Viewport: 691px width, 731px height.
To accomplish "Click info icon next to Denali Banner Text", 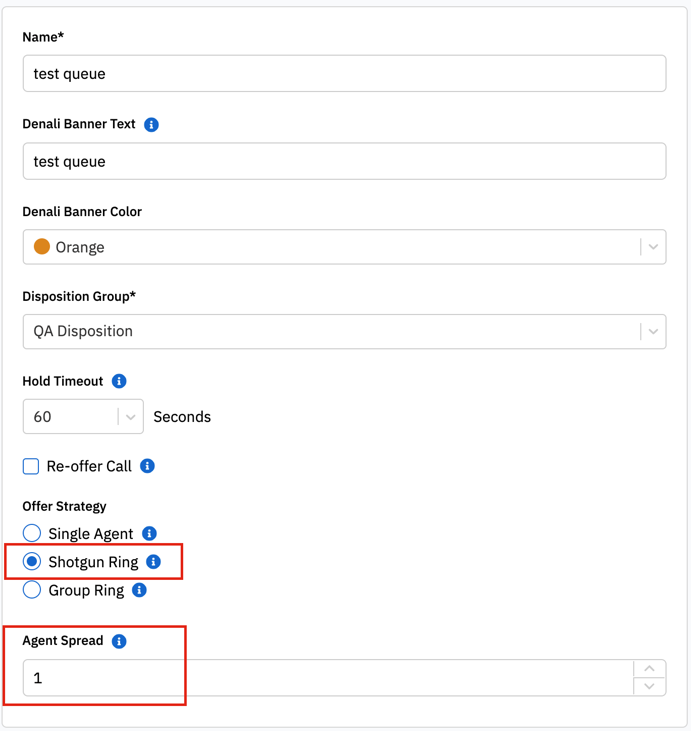I will click(151, 124).
